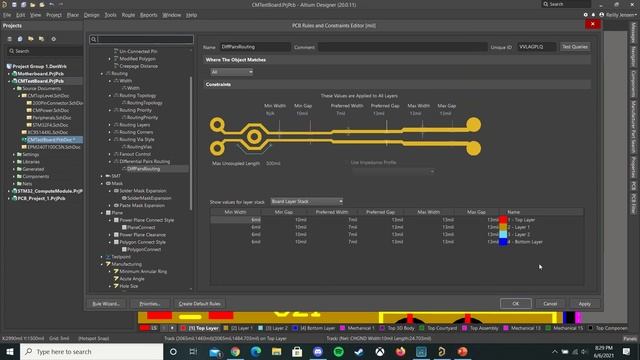Viewport: 640px width, 360px height.
Task: Click the Projects panel search box
Action: [x=45, y=51]
